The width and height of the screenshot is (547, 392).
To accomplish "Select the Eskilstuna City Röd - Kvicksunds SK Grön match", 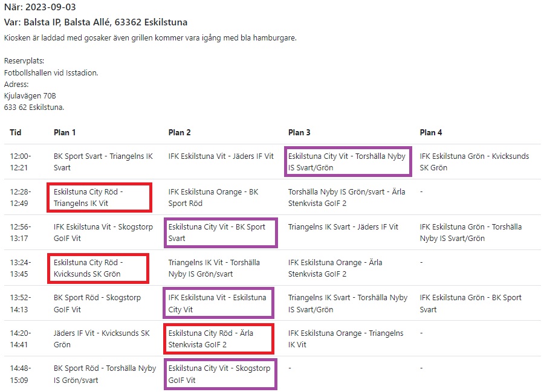I will point(99,268).
